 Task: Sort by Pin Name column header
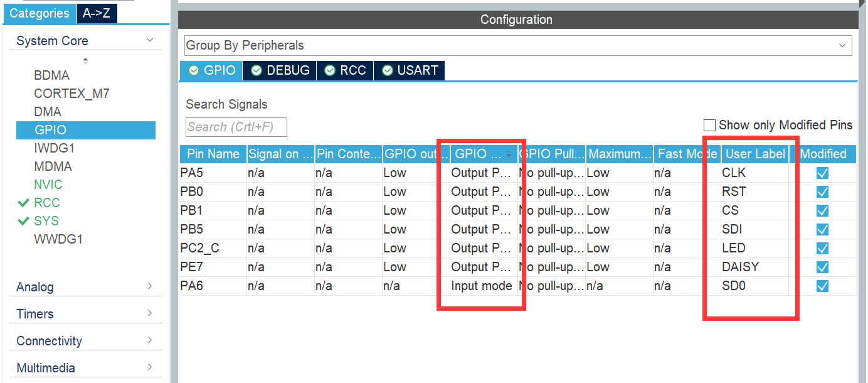coord(213,154)
